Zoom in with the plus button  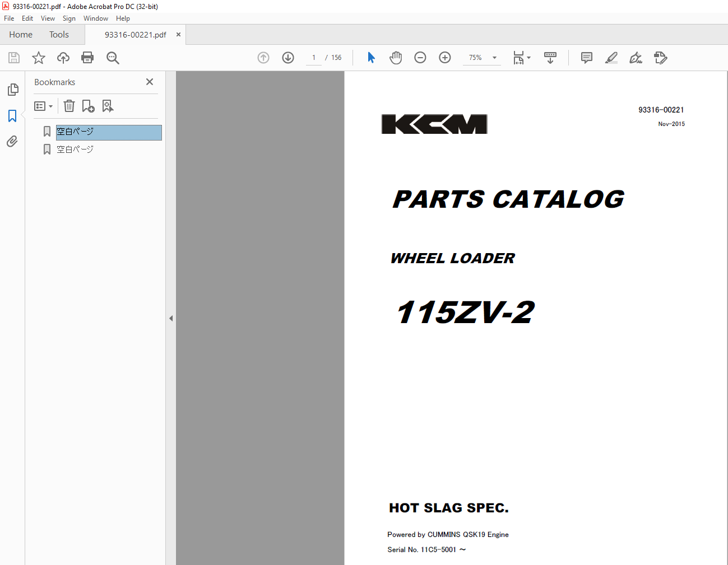(445, 58)
